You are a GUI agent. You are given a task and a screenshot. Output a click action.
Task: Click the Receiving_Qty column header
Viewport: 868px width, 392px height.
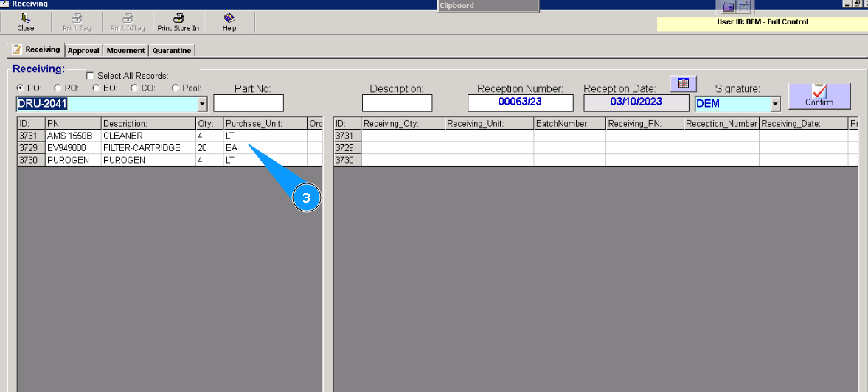(403, 123)
